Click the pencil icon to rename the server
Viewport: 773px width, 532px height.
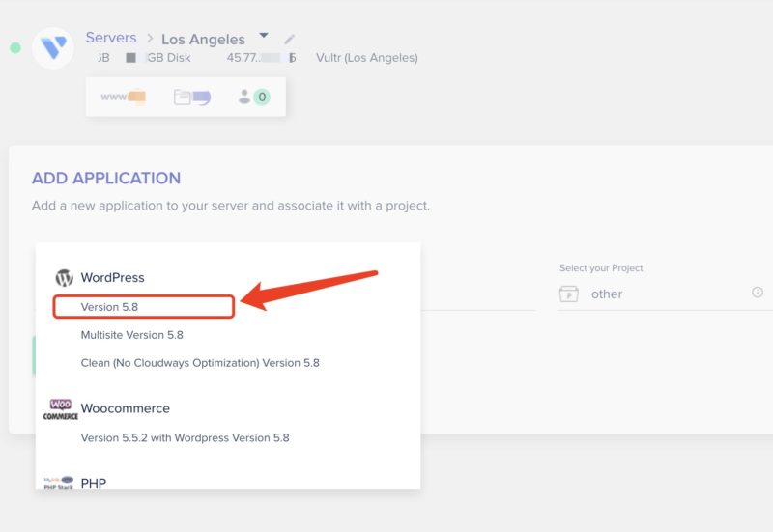pyautogui.click(x=289, y=39)
